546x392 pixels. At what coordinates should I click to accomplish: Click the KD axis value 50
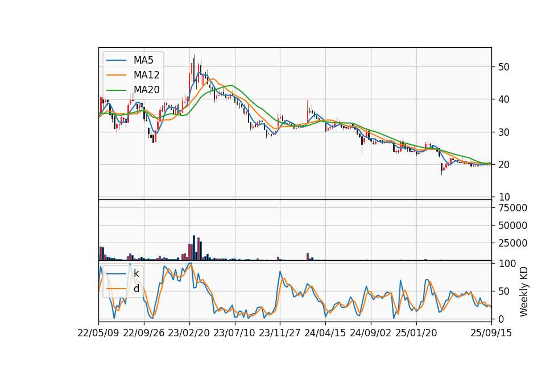click(503, 291)
